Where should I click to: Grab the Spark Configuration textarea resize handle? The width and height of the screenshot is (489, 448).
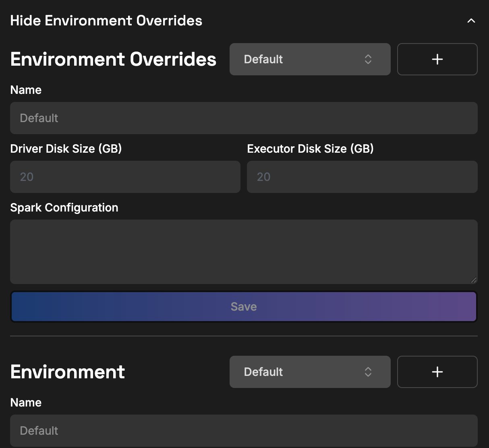click(x=474, y=280)
